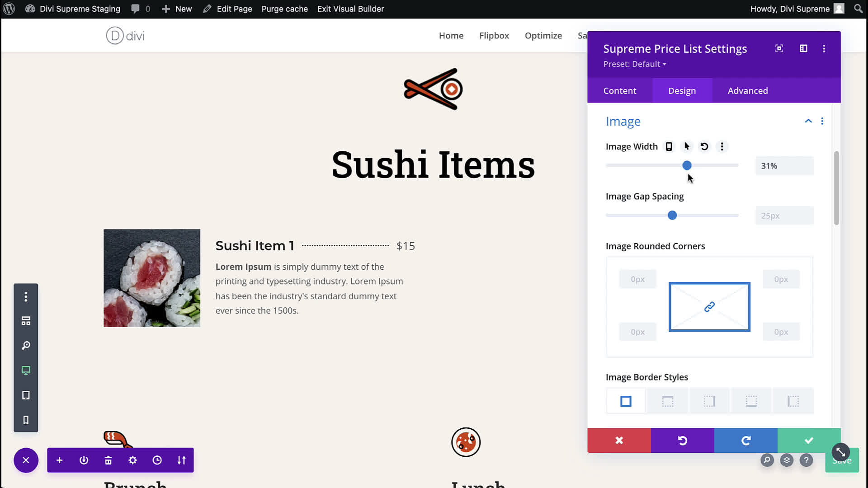The height and width of the screenshot is (488, 868).
Task: Open the WordPress logo menu
Action: [9, 9]
